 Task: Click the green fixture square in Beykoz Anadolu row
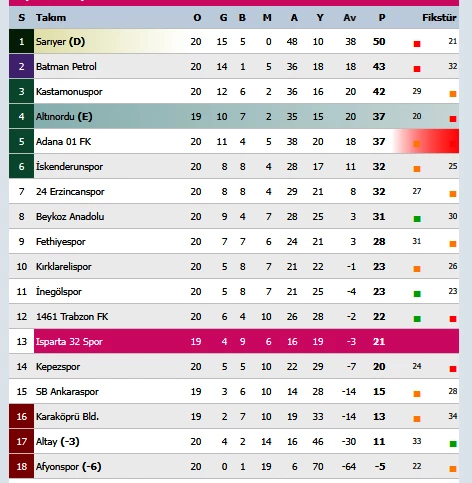(x=417, y=219)
